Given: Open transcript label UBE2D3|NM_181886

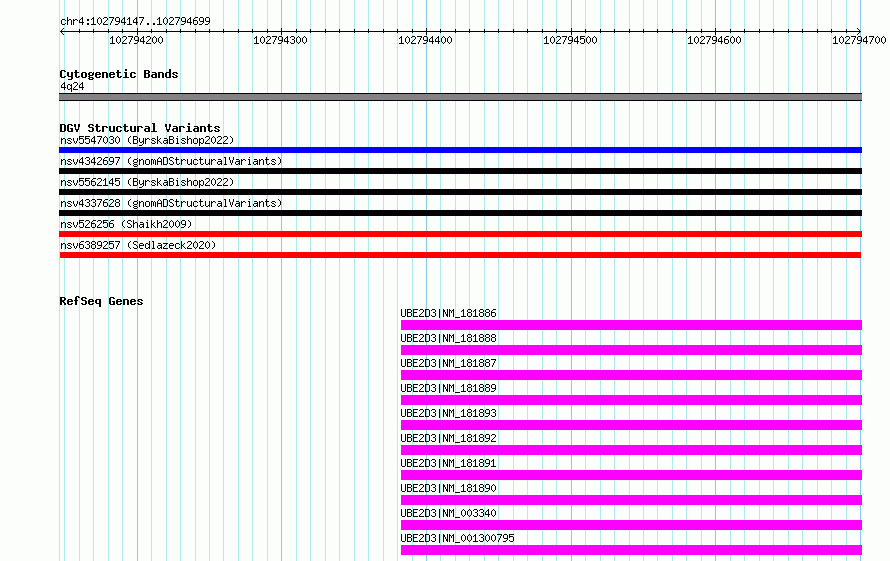Looking at the screenshot, I should 448,313.
